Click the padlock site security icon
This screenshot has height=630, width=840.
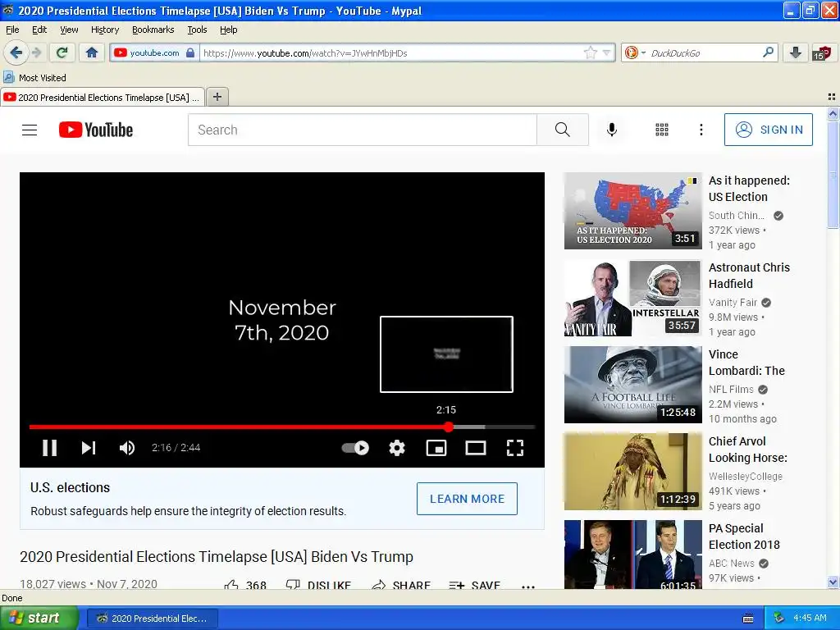pyautogui.click(x=190, y=52)
